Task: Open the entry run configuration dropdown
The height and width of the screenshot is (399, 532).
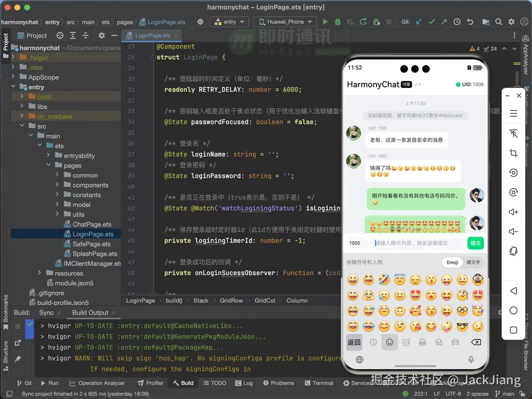Action: tap(230, 22)
